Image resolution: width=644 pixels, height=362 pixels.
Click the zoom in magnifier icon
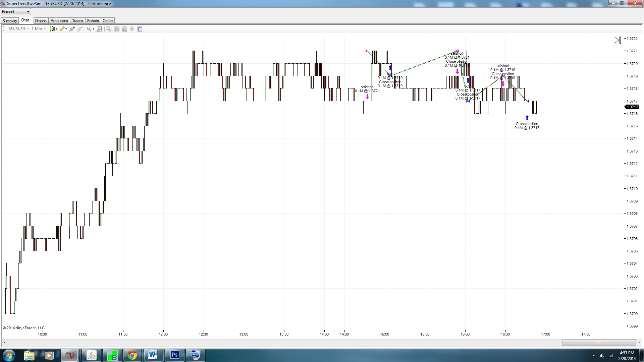coord(72,29)
